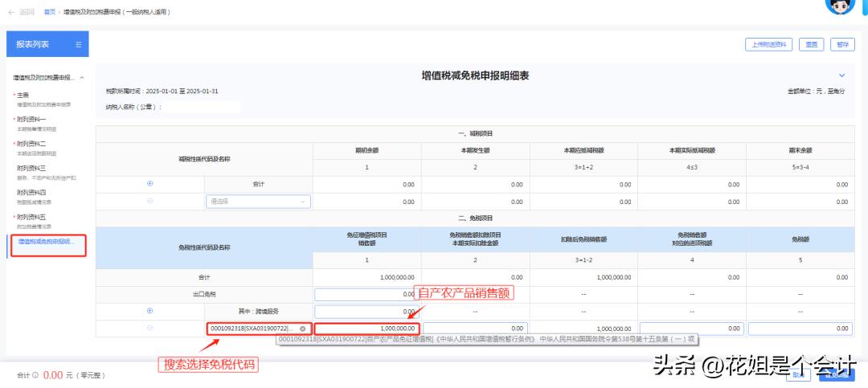
Task: Open the user avatar at top right
Action: pyautogui.click(x=841, y=5)
